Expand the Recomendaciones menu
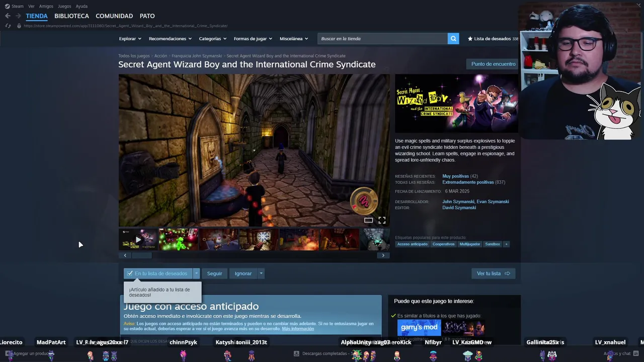644x362 pixels. tap(170, 39)
